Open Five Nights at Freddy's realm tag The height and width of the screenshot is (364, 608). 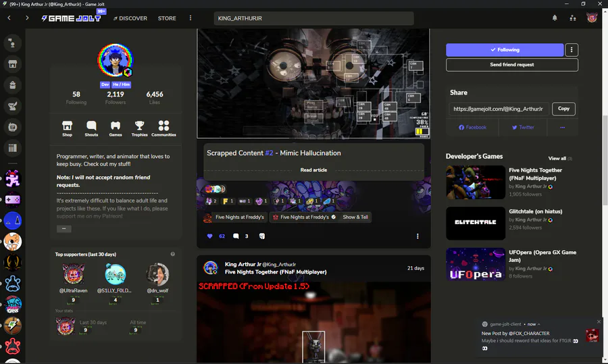click(235, 217)
